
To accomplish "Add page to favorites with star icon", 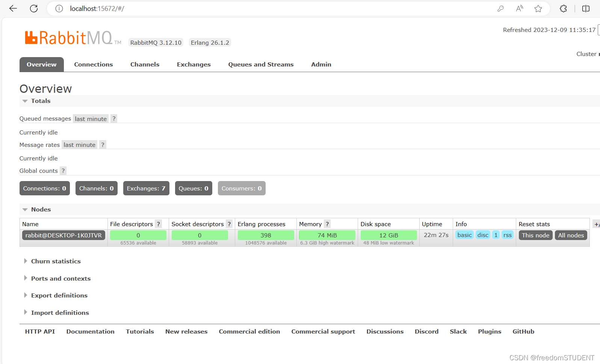I will 538,9.
